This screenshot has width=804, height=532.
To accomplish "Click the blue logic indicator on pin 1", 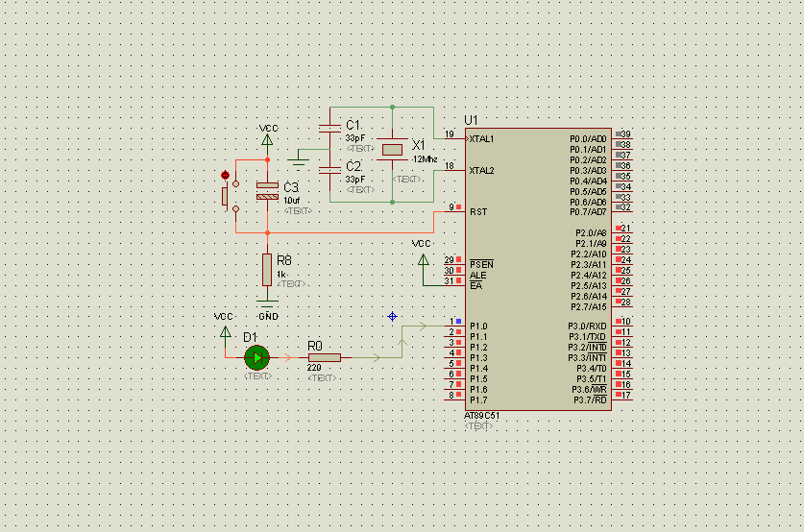I will tap(458, 322).
